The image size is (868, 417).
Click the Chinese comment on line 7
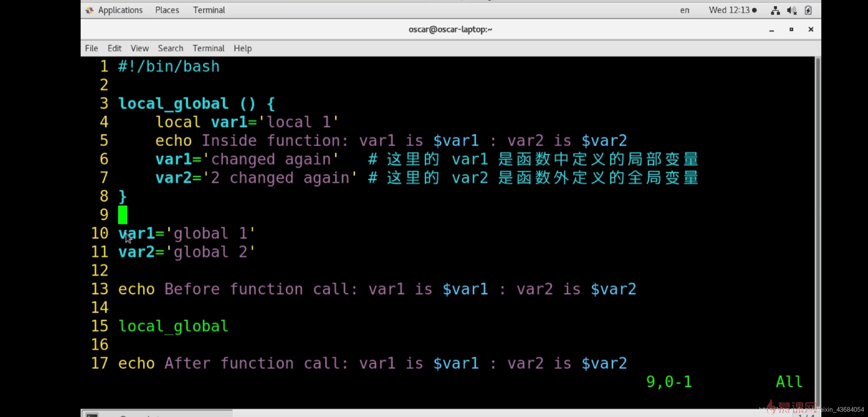click(x=533, y=178)
